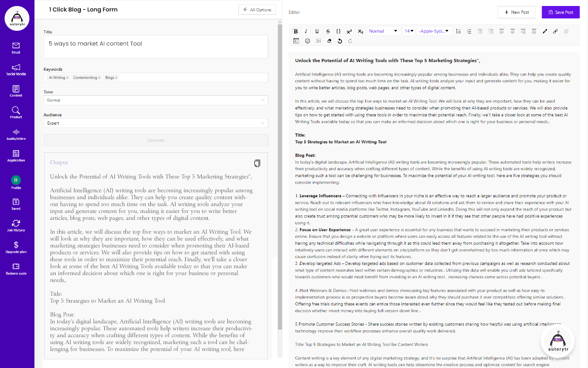This screenshot has height=368, width=588.
Task: Open the Normal block style dropdown
Action: (x=384, y=31)
